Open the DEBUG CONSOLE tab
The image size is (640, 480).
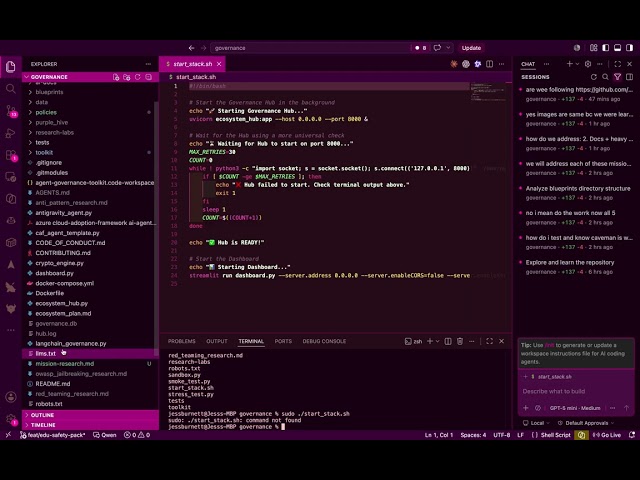click(324, 341)
